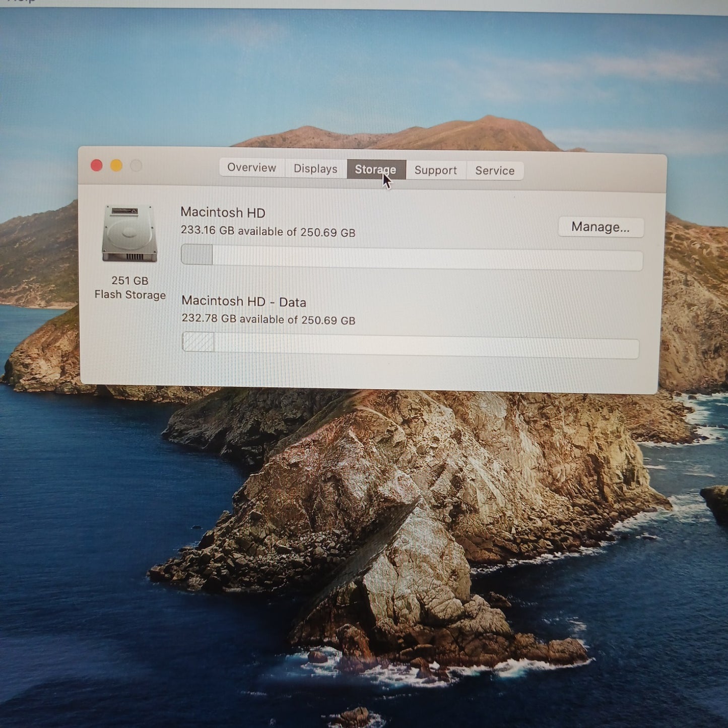Click the "Macintosh HD - Data" volume name
Viewport: 728px width, 728px height.
point(244,301)
